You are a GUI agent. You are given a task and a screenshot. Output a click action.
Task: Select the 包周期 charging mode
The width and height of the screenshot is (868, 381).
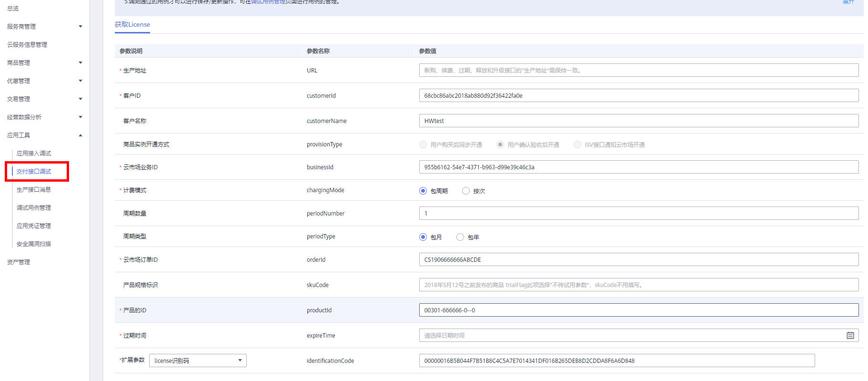point(423,191)
